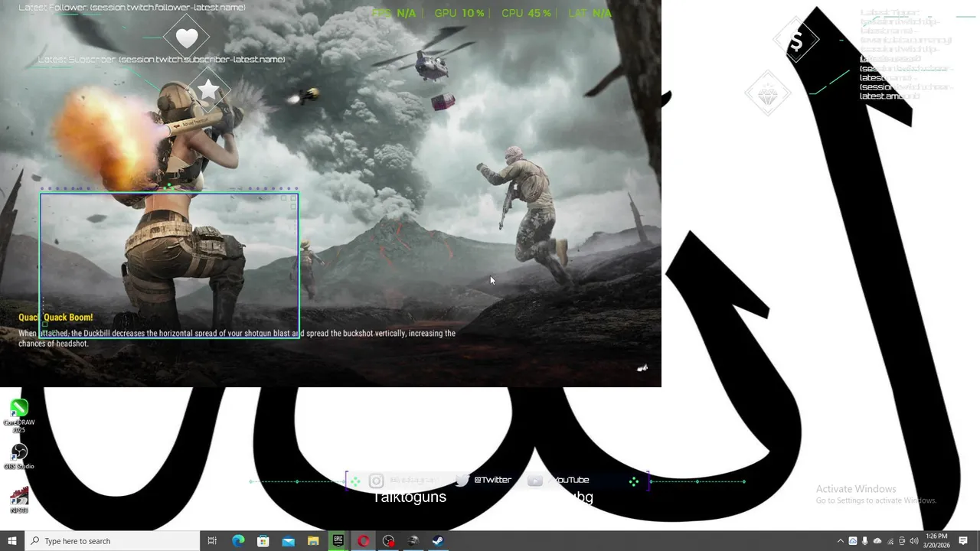Click the @Twitter label in the social bar
This screenshot has height=551, width=980.
(x=492, y=480)
